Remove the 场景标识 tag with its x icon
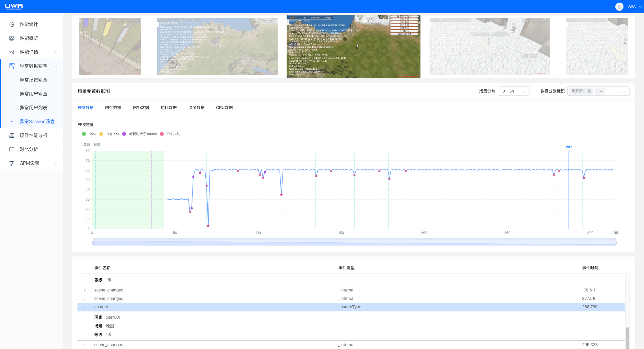 coord(589,91)
